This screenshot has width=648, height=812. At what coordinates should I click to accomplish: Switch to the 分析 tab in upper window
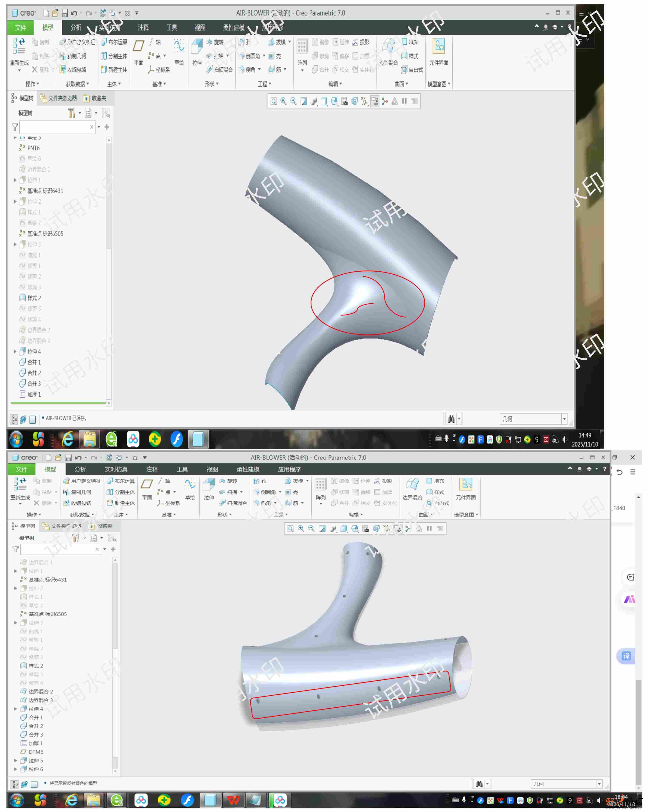point(76,27)
